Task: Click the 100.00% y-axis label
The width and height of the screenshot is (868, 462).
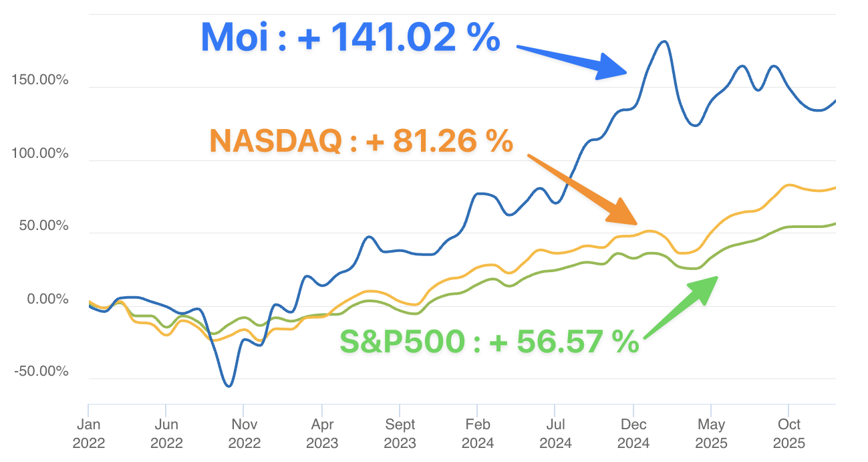Action: click(40, 153)
